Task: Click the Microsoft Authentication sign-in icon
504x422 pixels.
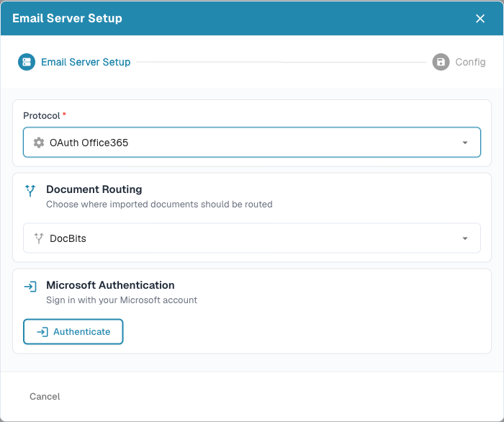Action: click(x=30, y=287)
